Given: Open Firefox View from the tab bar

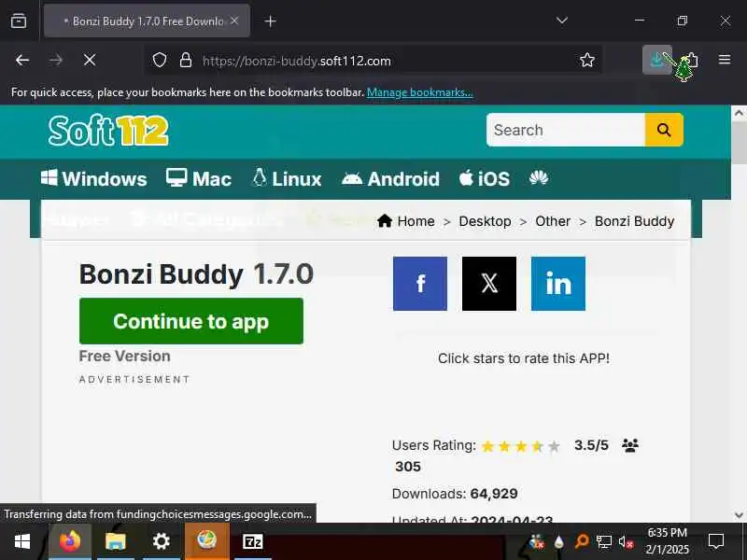Looking at the screenshot, I should click(19, 21).
